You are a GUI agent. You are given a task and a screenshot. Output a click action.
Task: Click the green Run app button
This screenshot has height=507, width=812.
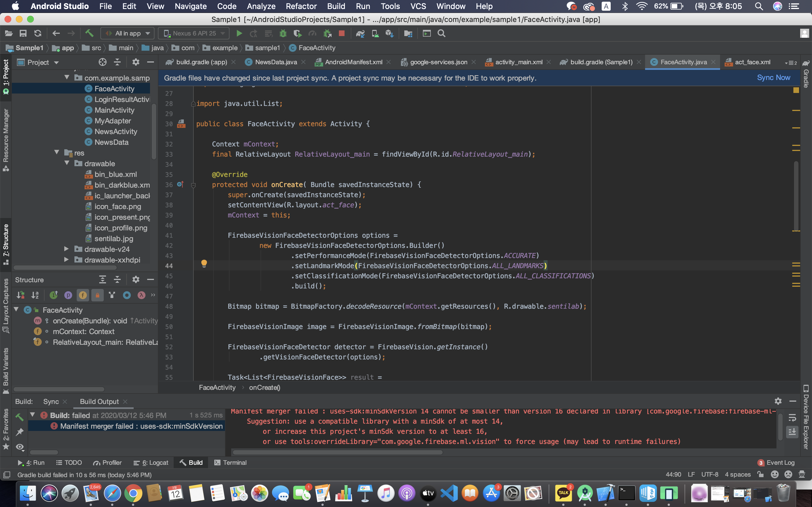[239, 33]
